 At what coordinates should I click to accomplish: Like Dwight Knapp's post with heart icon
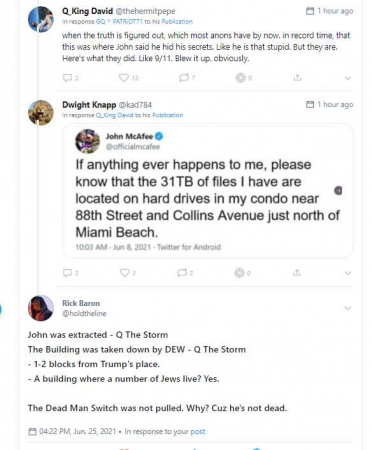[124, 273]
